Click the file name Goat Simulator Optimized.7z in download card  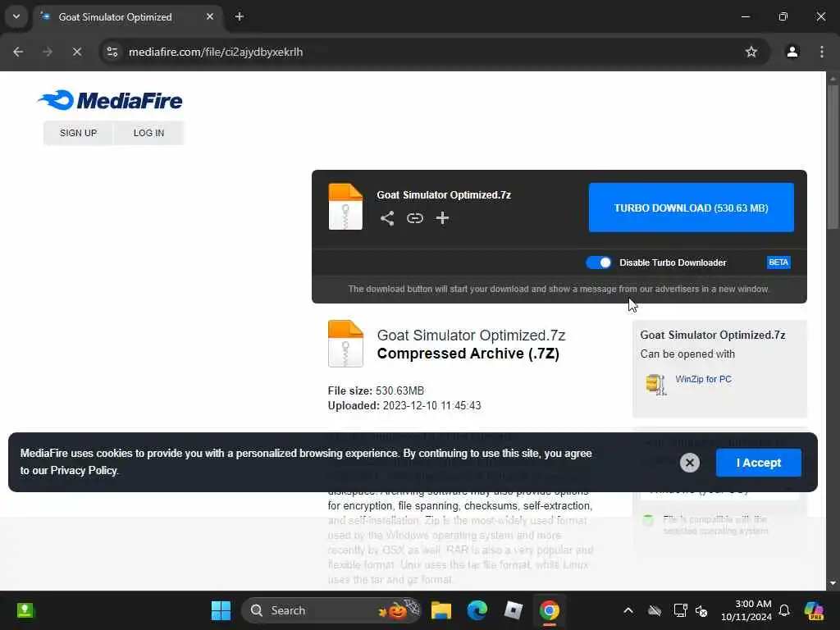point(444,195)
